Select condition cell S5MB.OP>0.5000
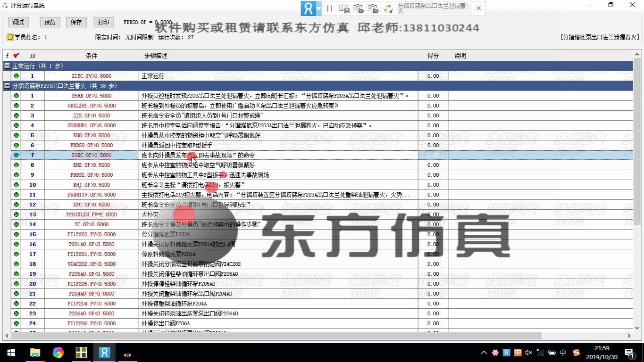Screen dimensions: 644x362 click(92, 96)
